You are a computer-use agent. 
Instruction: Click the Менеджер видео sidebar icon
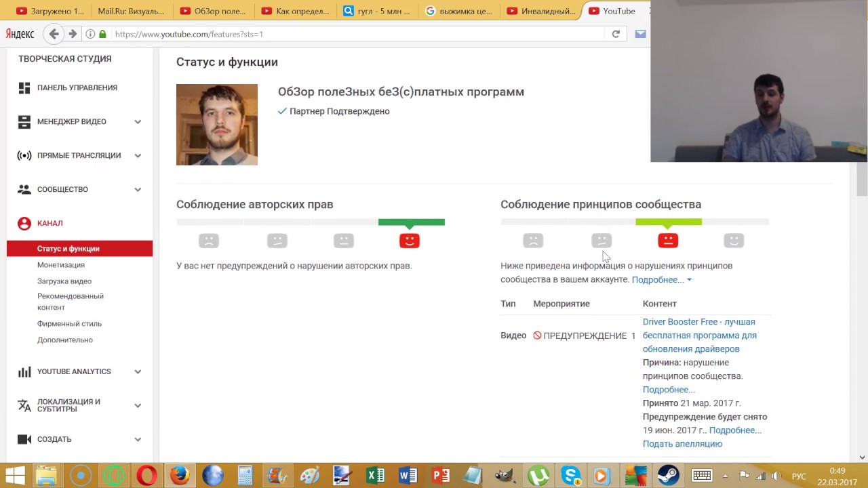pyautogui.click(x=24, y=121)
